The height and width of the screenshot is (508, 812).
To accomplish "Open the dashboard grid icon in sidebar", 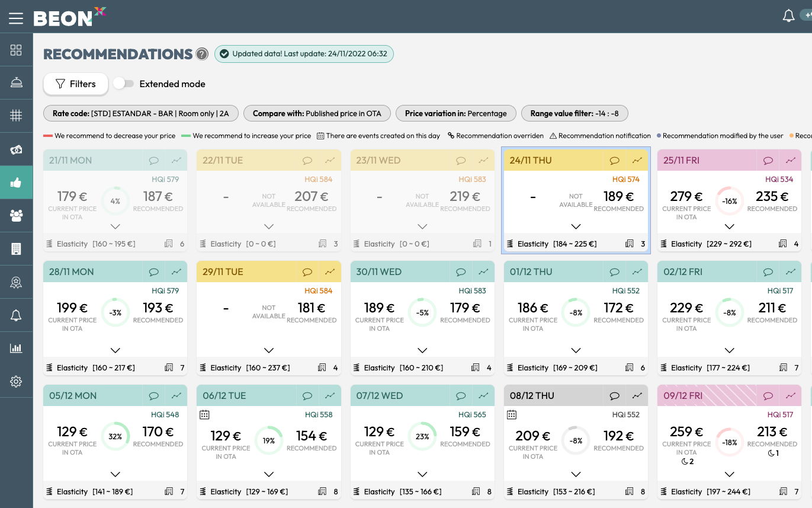I will click(16, 50).
